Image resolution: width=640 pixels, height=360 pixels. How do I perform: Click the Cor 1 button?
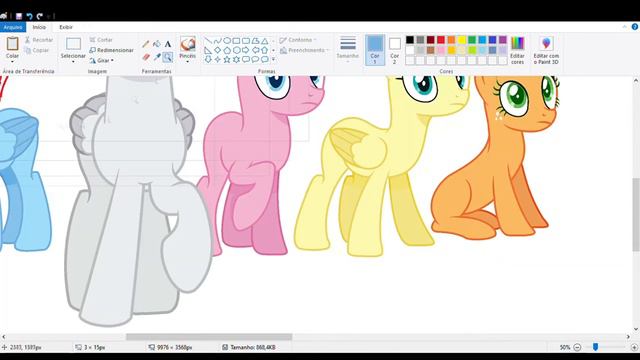click(375, 50)
